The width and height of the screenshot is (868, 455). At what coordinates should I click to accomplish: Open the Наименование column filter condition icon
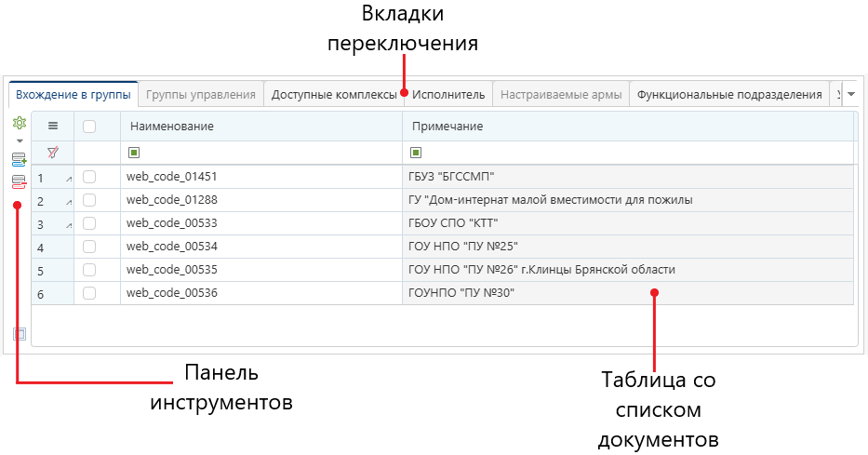click(x=134, y=153)
